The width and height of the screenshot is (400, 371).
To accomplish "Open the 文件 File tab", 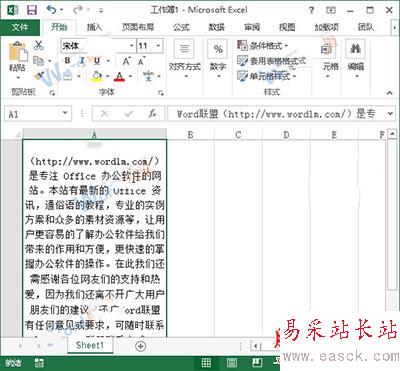I will tap(20, 27).
